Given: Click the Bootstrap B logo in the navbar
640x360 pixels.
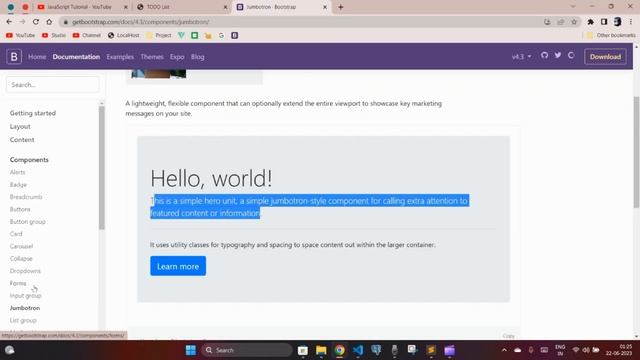Looking at the screenshot, I should click(x=14, y=57).
